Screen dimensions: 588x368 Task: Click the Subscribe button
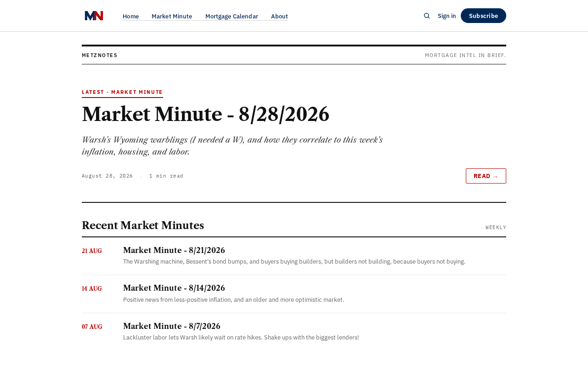[x=483, y=16]
